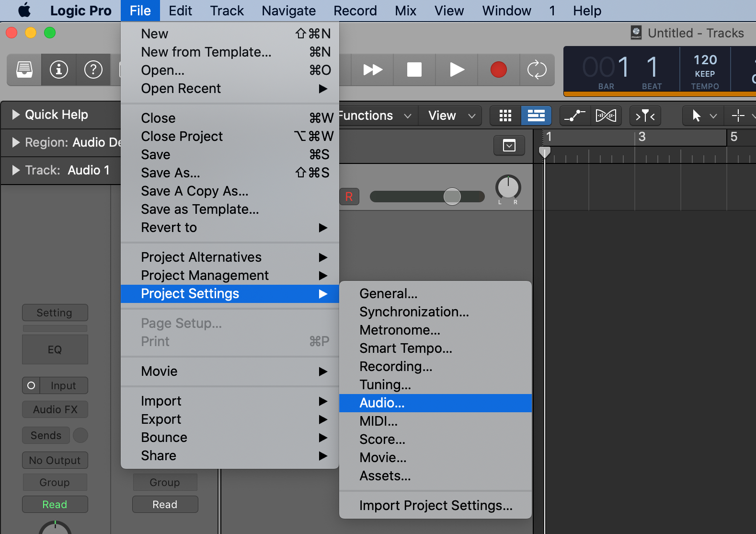Screen dimensions: 756x534
Task: Open the pointer tool chevron dropdown
Action: coord(713,116)
